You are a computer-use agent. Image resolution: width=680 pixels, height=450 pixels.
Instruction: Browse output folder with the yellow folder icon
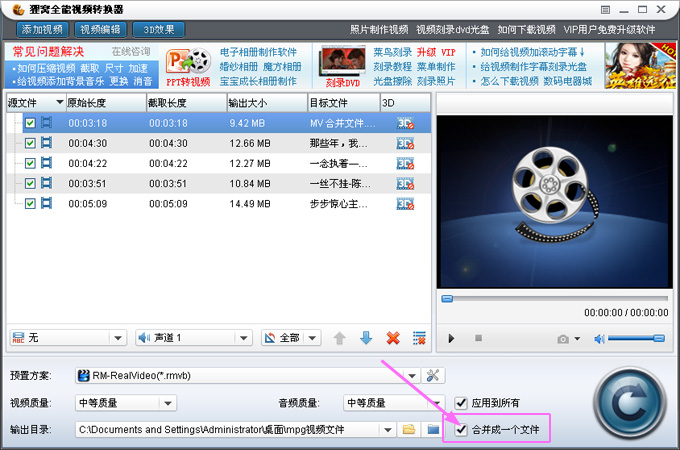pos(408,429)
